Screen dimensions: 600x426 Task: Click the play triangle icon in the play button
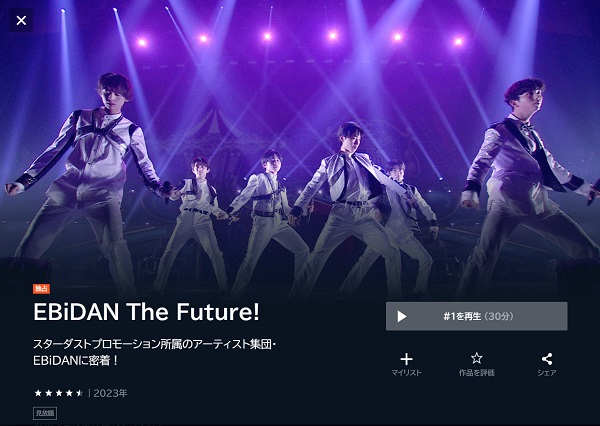point(401,317)
